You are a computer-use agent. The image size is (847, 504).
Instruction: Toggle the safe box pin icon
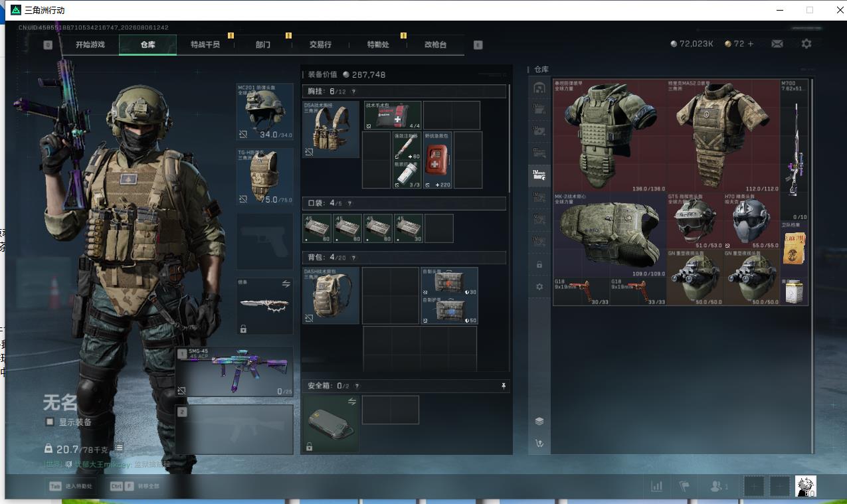coord(504,386)
